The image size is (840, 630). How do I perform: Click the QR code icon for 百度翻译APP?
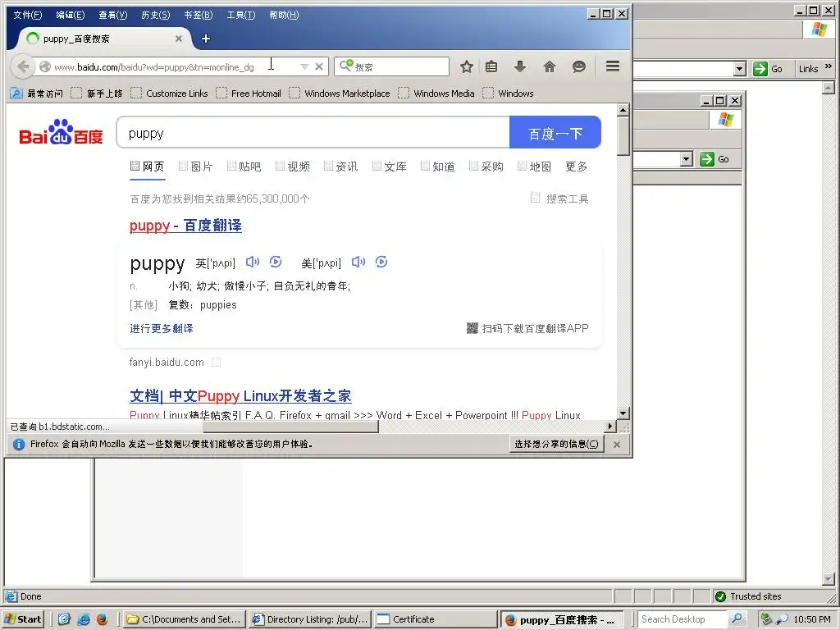(x=472, y=328)
